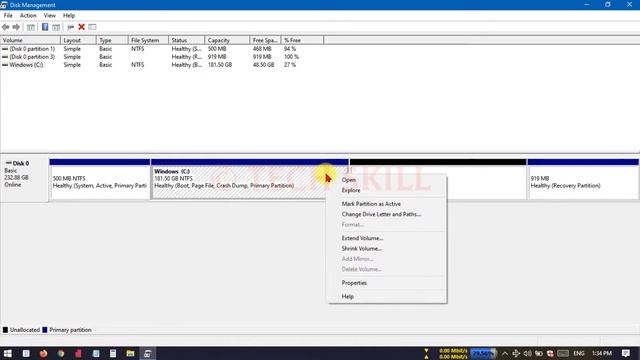
Task: Sort by File System column header
Action: click(x=148, y=40)
